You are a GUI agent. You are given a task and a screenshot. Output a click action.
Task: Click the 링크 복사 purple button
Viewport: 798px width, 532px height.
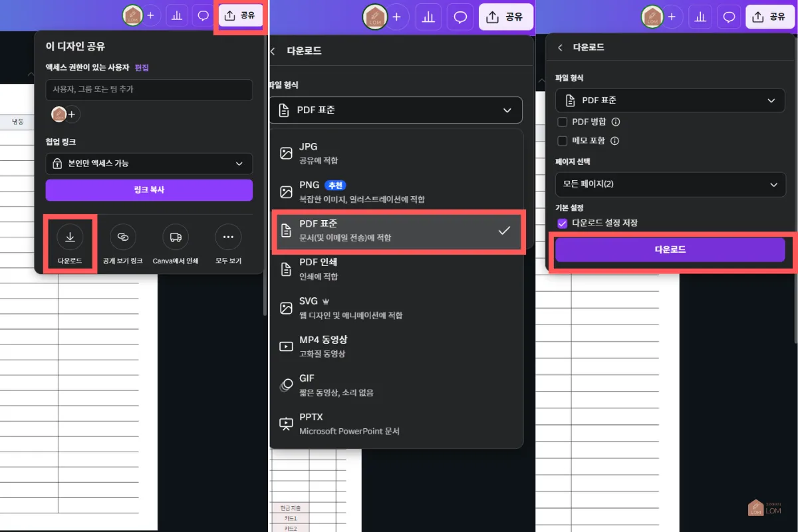(x=148, y=190)
